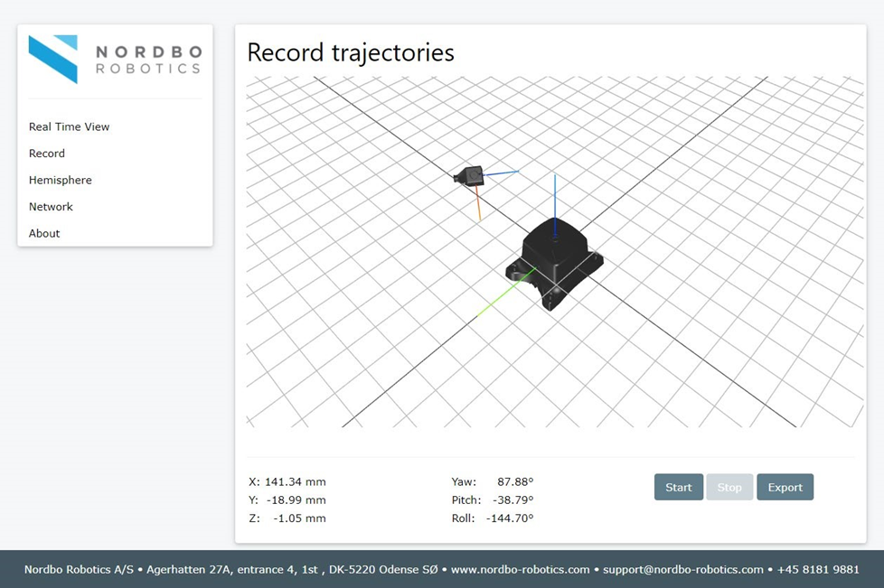Click the Yaw value 87.88°
The image size is (884, 588).
514,481
